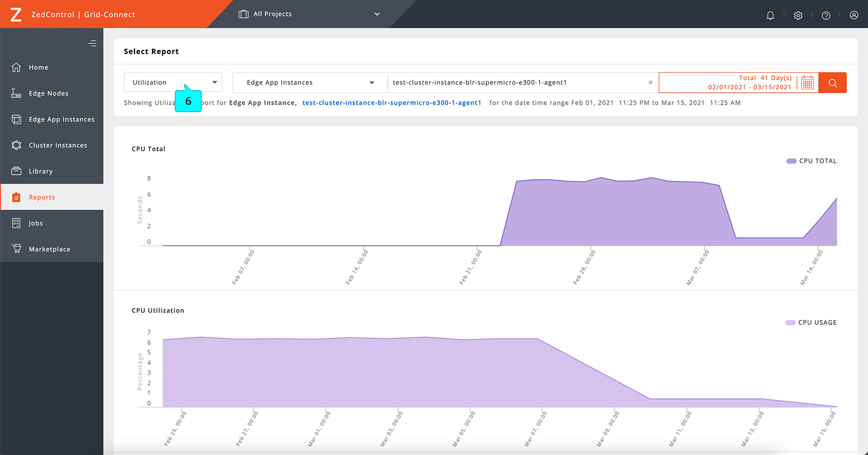Click the Select Report heading
This screenshot has height=455, width=868.
151,52
